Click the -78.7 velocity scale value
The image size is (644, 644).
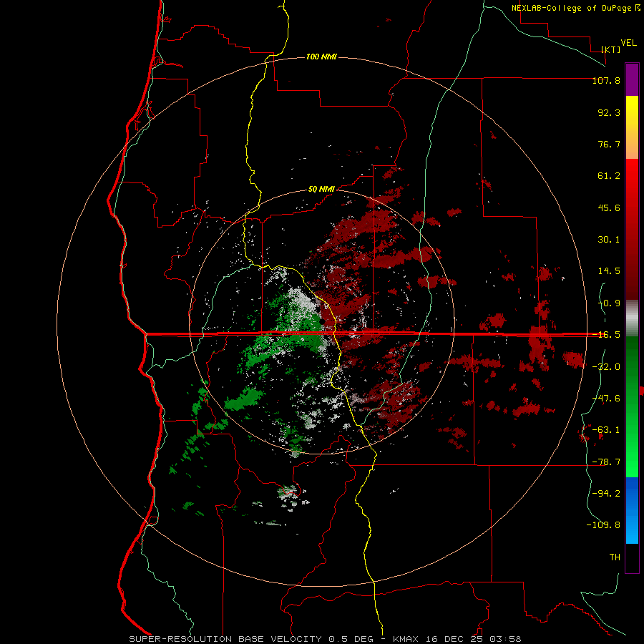(x=606, y=462)
